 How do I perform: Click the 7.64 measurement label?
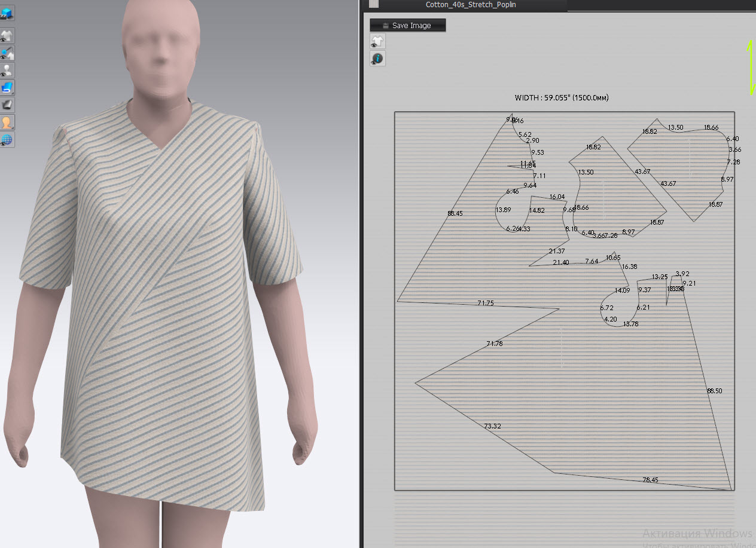(592, 261)
